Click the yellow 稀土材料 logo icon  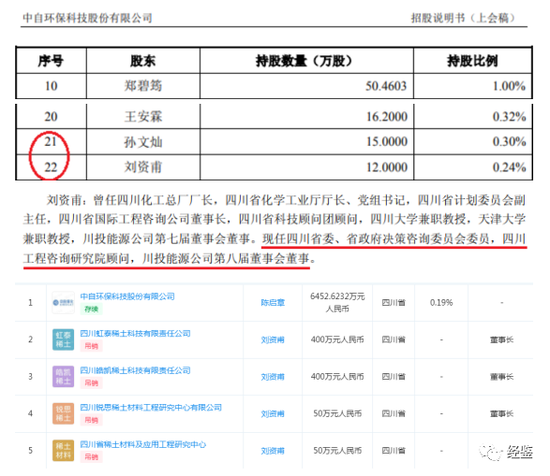point(63,450)
